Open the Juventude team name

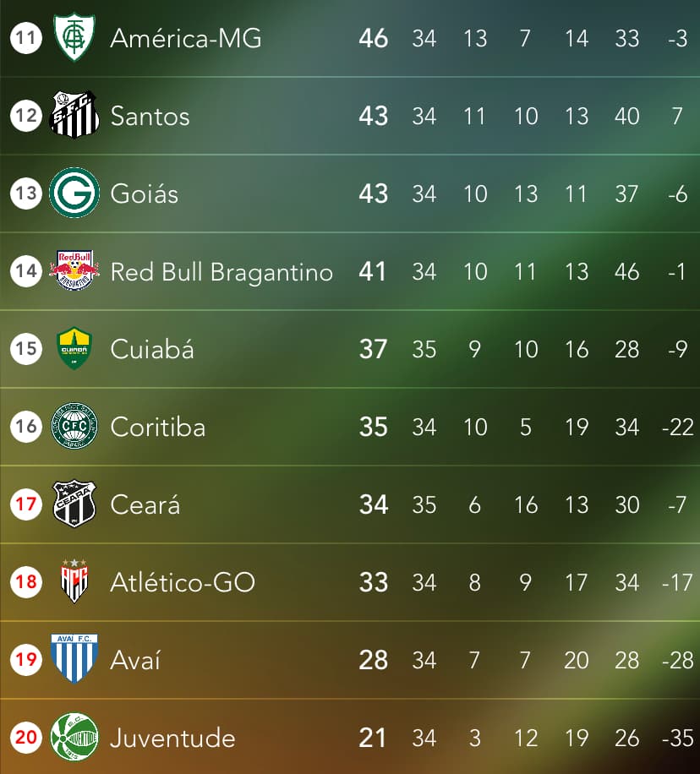[172, 738]
